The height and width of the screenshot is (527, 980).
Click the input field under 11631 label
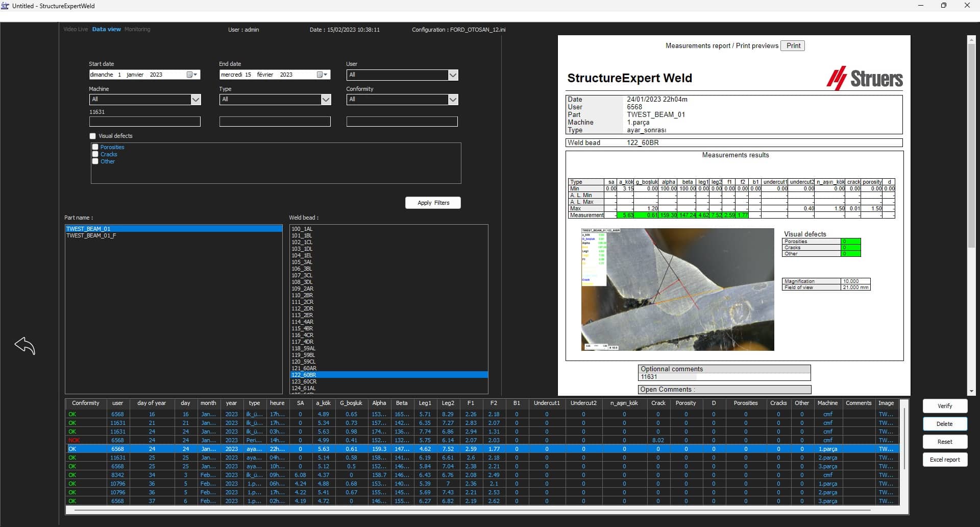tap(145, 122)
